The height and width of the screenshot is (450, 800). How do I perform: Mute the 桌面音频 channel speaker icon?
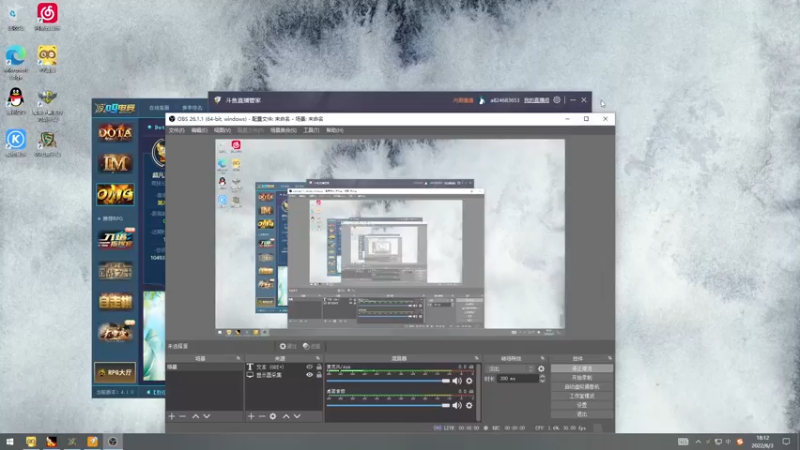(457, 405)
